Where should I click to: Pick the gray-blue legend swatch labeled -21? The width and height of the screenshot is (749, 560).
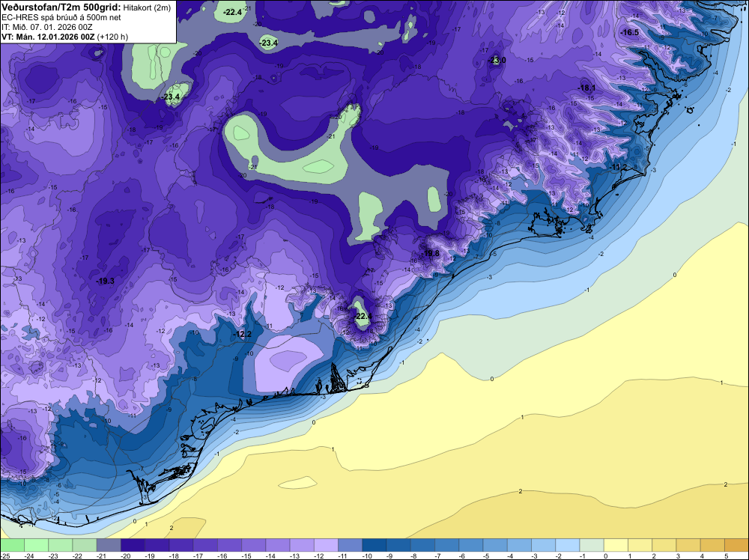pyautogui.click(x=109, y=545)
